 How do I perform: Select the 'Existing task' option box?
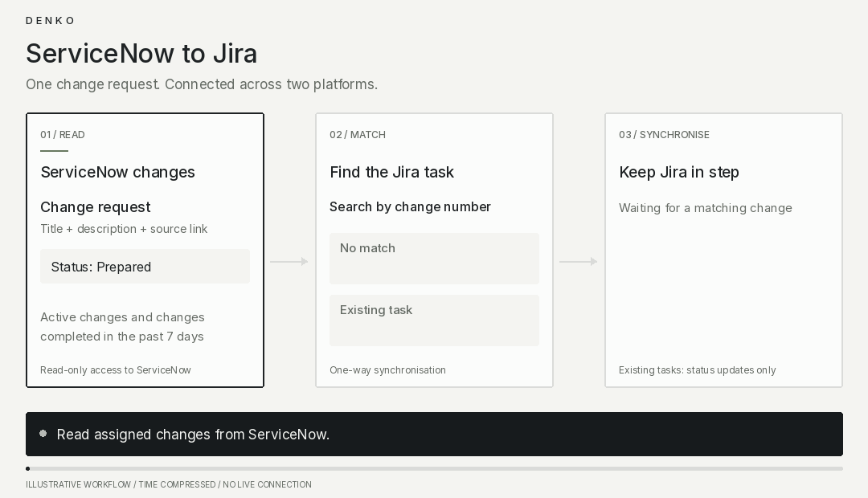pyautogui.click(x=435, y=320)
